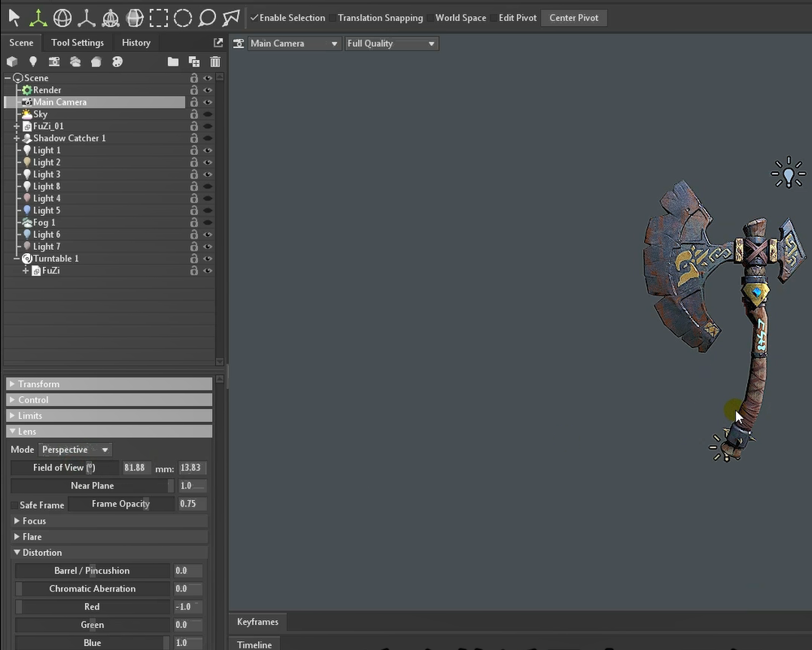This screenshot has width=812, height=650.
Task: Delete selected object with trash icon
Action: click(215, 62)
